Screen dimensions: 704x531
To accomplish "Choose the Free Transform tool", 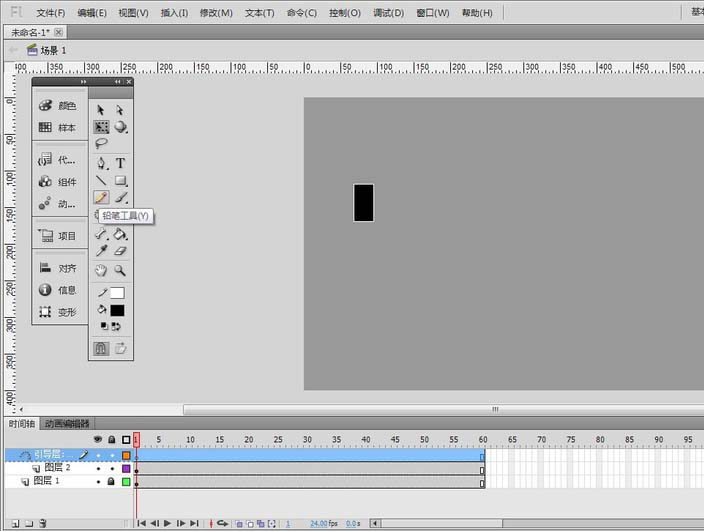I will pyautogui.click(x=101, y=127).
